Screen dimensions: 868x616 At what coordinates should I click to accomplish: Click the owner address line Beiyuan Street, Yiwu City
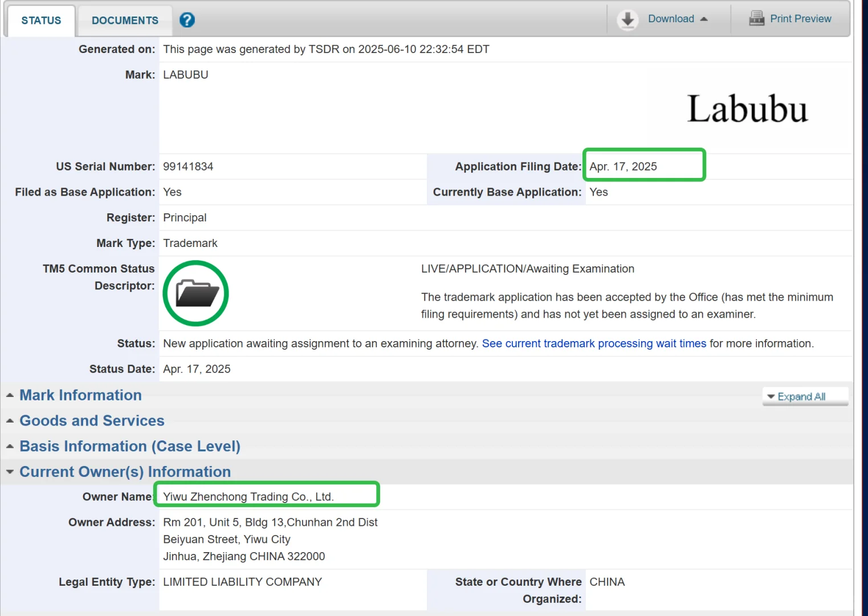tap(227, 540)
